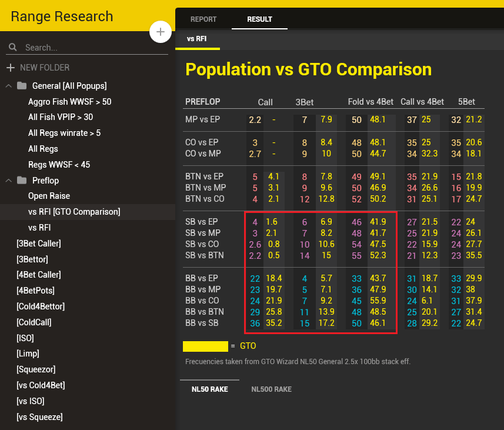Open the Open Raise report

click(x=49, y=196)
